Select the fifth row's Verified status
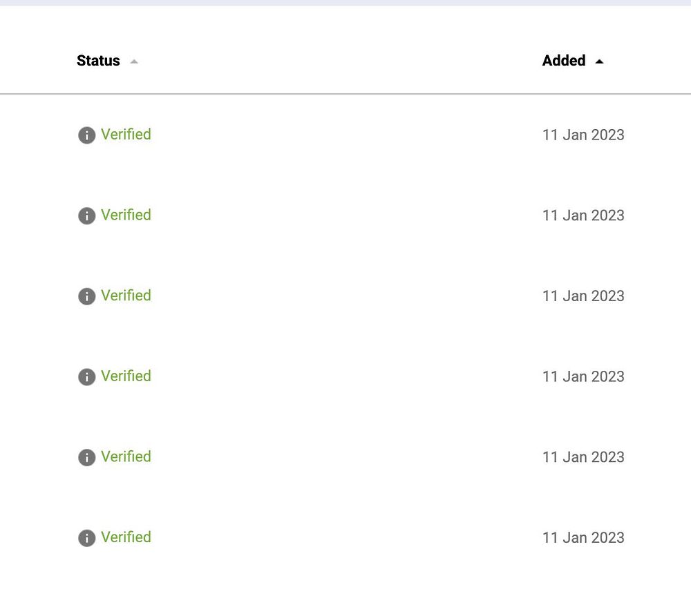The image size is (691, 616). (x=126, y=457)
